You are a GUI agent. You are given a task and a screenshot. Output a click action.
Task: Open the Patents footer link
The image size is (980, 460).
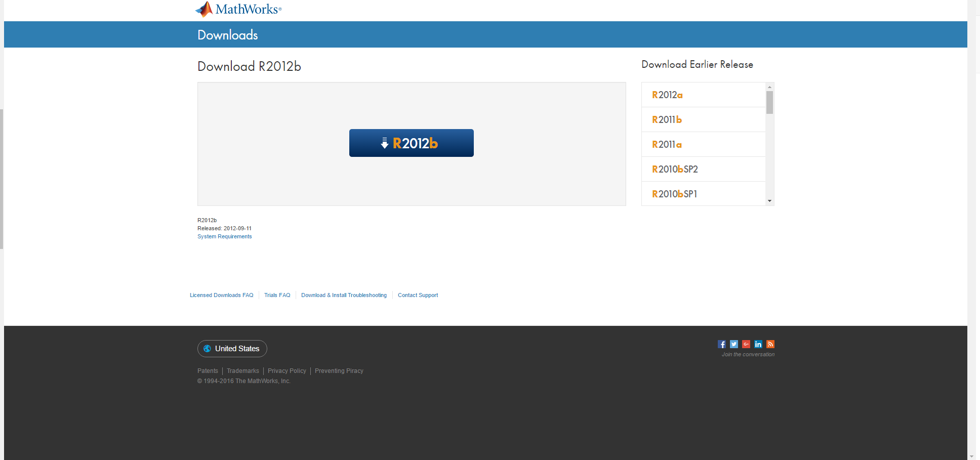pyautogui.click(x=208, y=371)
